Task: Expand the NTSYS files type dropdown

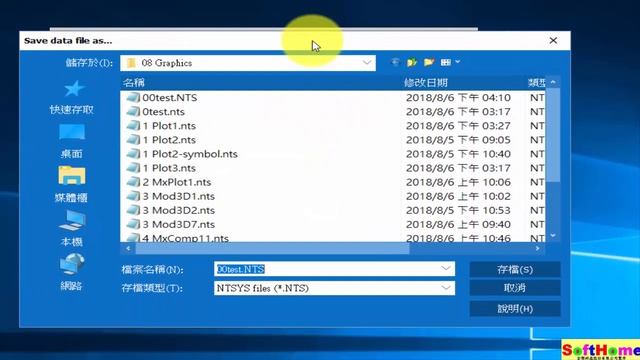Action: (446, 288)
